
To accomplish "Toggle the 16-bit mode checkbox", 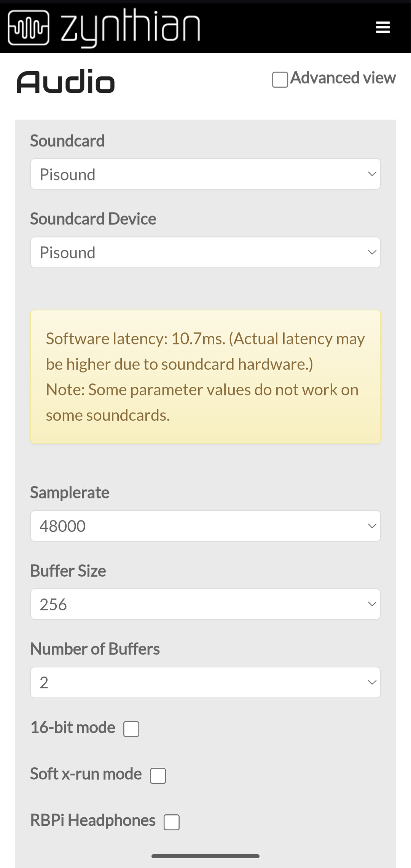I will coord(131,729).
